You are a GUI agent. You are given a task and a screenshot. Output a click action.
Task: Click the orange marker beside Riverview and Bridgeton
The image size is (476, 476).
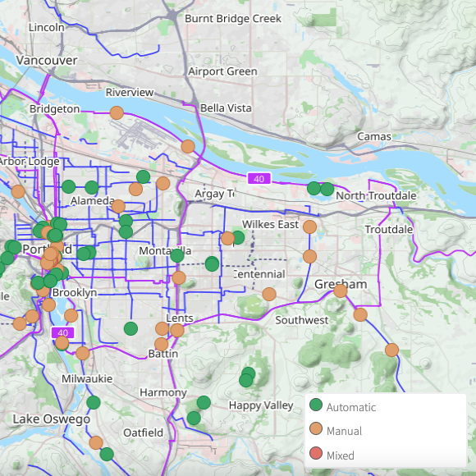[x=117, y=113]
